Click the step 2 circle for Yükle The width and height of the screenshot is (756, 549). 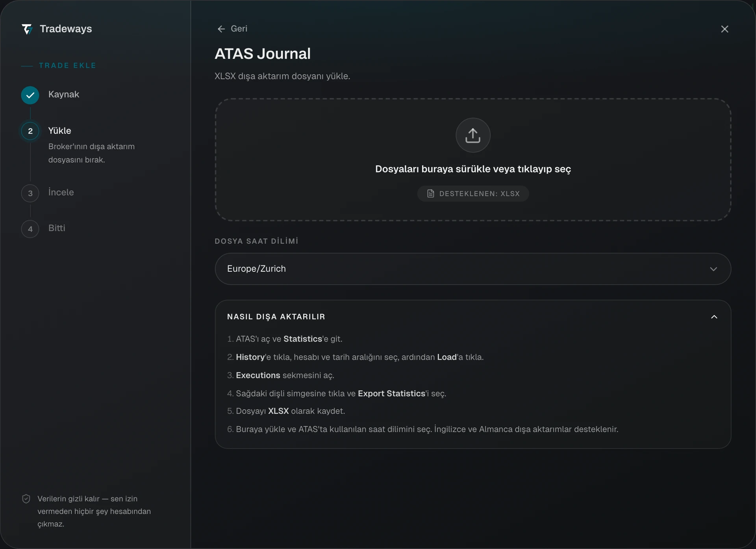point(30,131)
